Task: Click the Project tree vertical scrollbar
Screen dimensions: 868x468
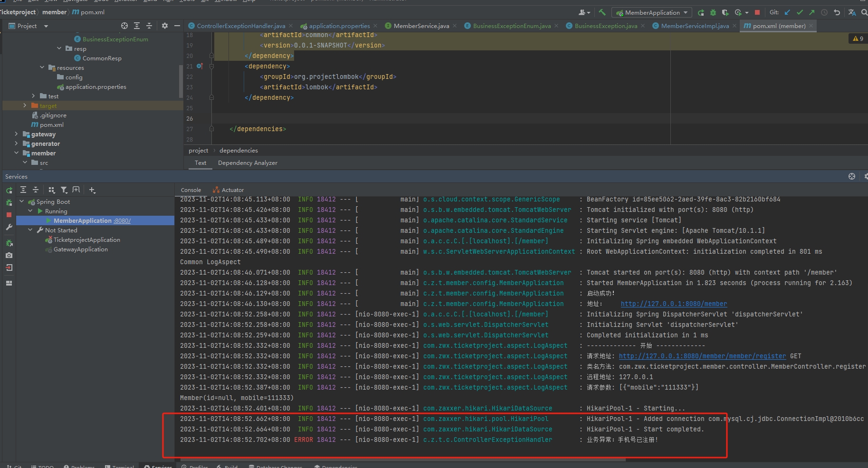Action: point(181,81)
